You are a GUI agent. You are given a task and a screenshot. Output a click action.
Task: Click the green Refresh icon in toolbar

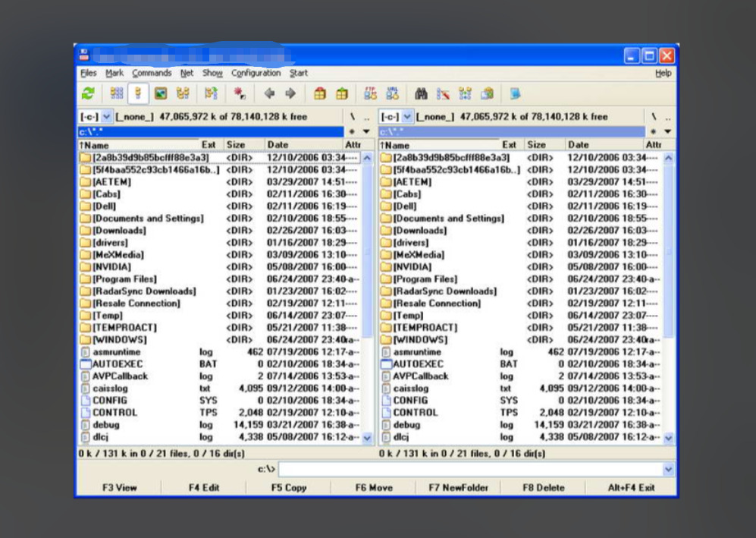coord(89,93)
